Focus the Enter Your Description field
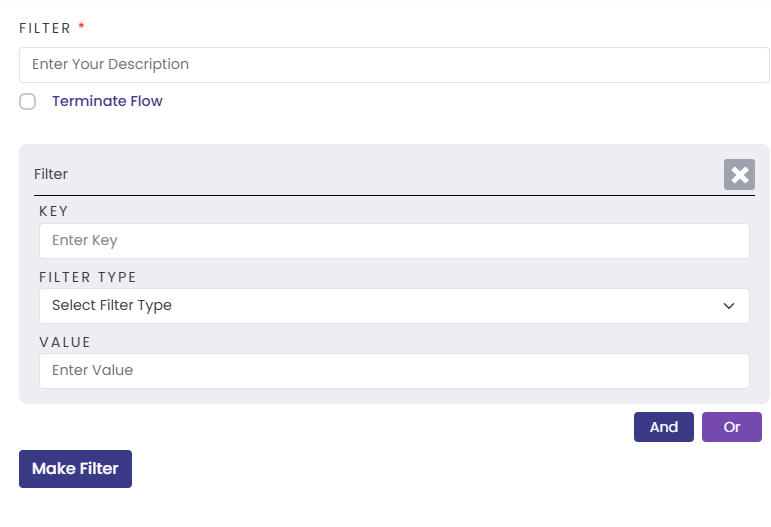 tap(394, 65)
